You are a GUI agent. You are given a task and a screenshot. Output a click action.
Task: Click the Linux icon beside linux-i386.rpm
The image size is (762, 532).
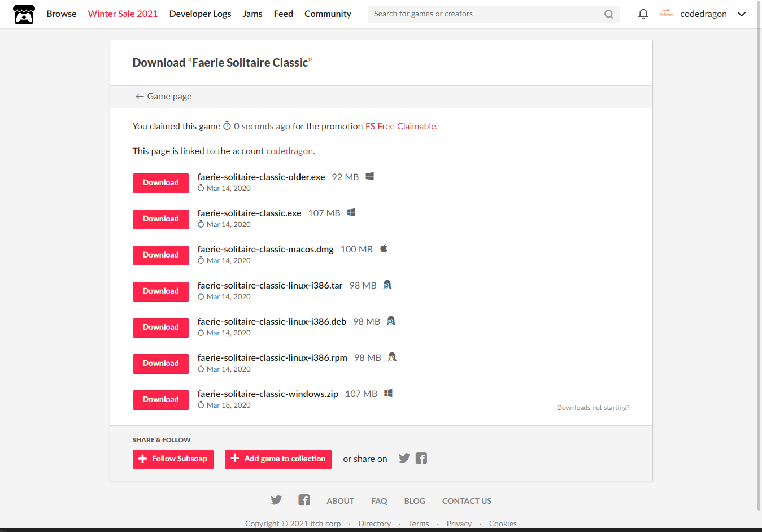tap(392, 357)
